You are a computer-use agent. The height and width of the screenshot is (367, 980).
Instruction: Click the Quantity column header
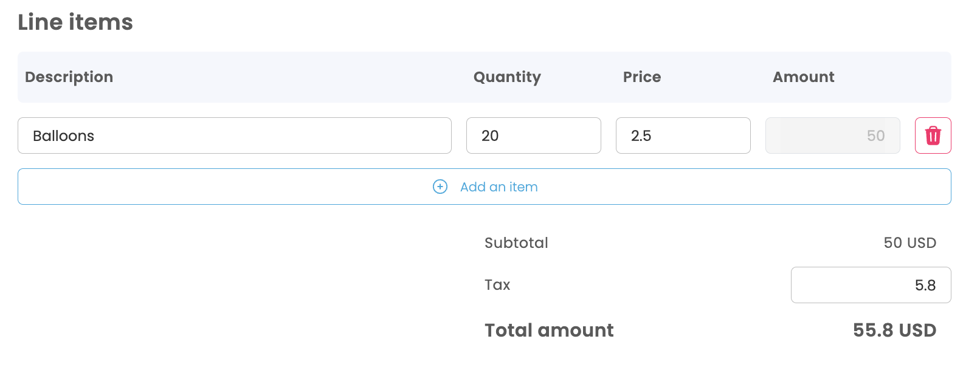pyautogui.click(x=507, y=77)
